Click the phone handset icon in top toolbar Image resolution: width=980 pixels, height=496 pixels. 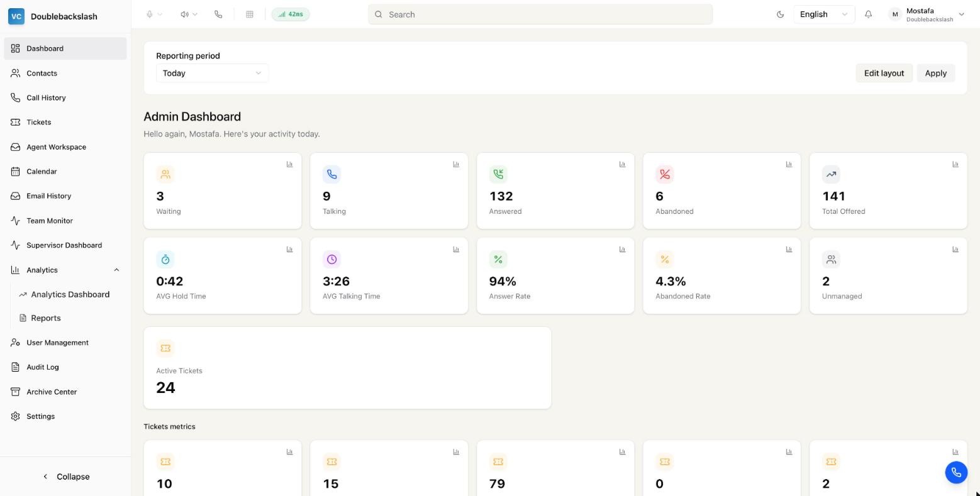(218, 14)
